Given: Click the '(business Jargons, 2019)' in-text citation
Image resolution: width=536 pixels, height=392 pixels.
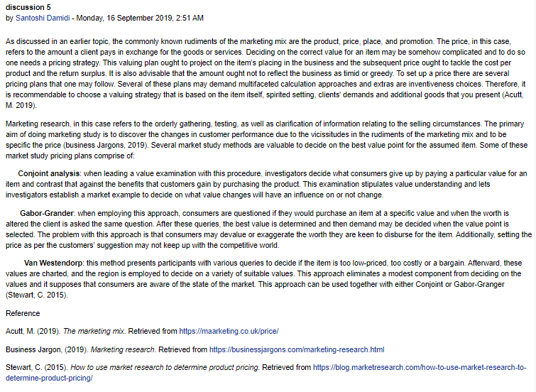Looking at the screenshot, I should (106, 145).
